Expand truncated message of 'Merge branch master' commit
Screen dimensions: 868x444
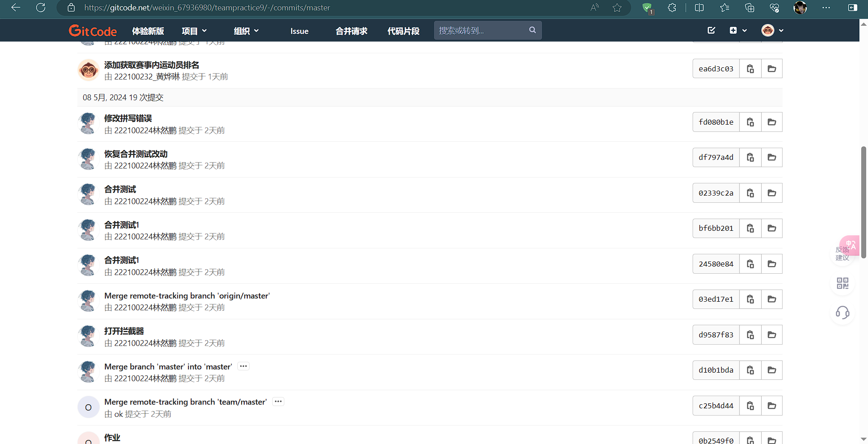(x=243, y=366)
